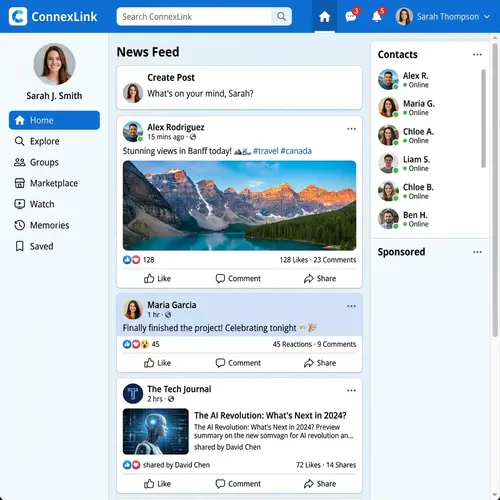Click avatar in Create Post box
The image size is (500, 500).
[133, 93]
